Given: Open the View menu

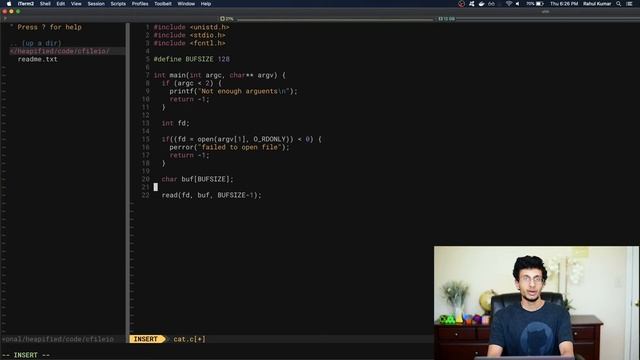Looking at the screenshot, I should [76, 4].
